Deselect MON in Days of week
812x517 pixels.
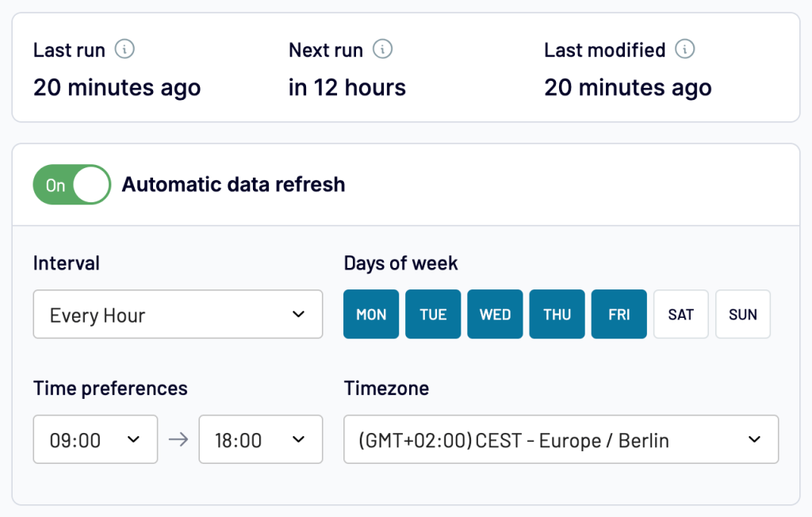coord(371,315)
